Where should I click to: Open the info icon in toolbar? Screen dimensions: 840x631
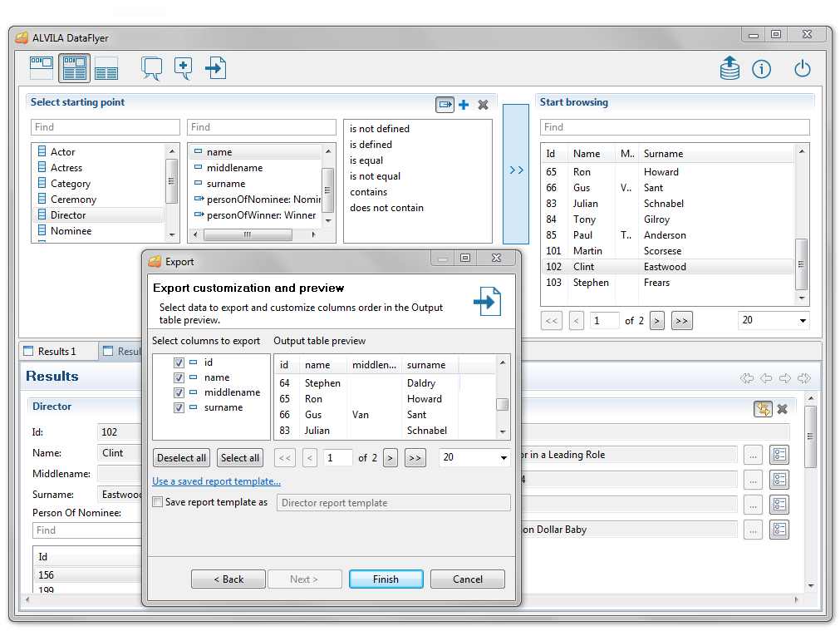pyautogui.click(x=761, y=69)
